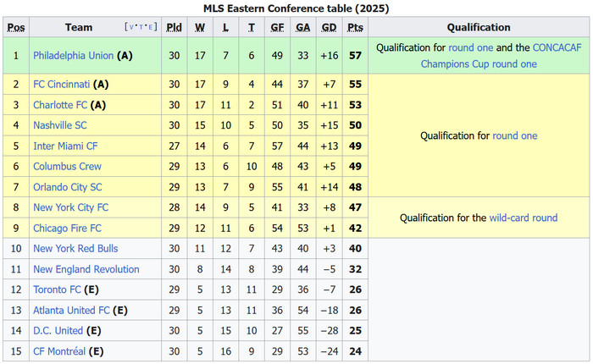Image resolution: width=593 pixels, height=364 pixels.
Task: Click the 'T' talk template link
Action: pos(141,27)
